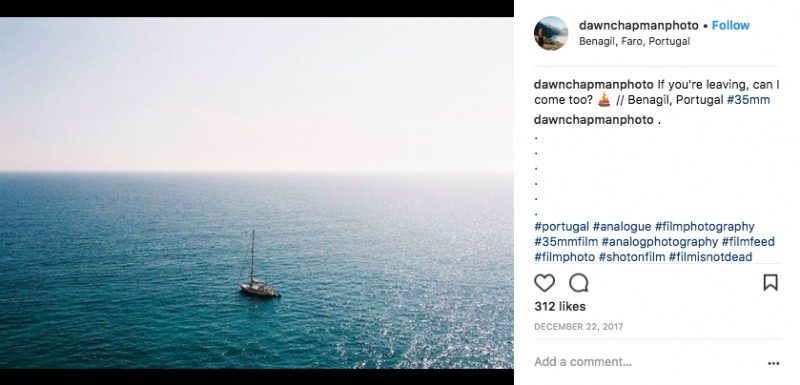Open the #analogphotography hashtag
800x385 pixels.
tap(660, 242)
